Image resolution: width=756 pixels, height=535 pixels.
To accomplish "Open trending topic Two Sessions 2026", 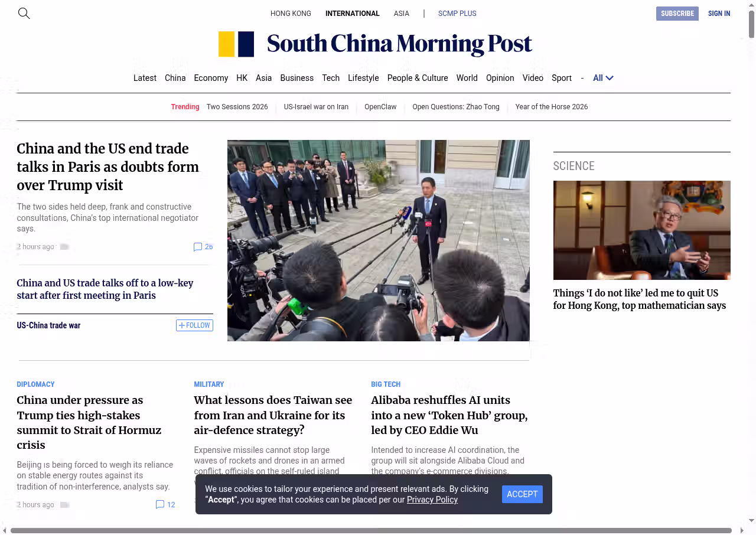I will (237, 107).
